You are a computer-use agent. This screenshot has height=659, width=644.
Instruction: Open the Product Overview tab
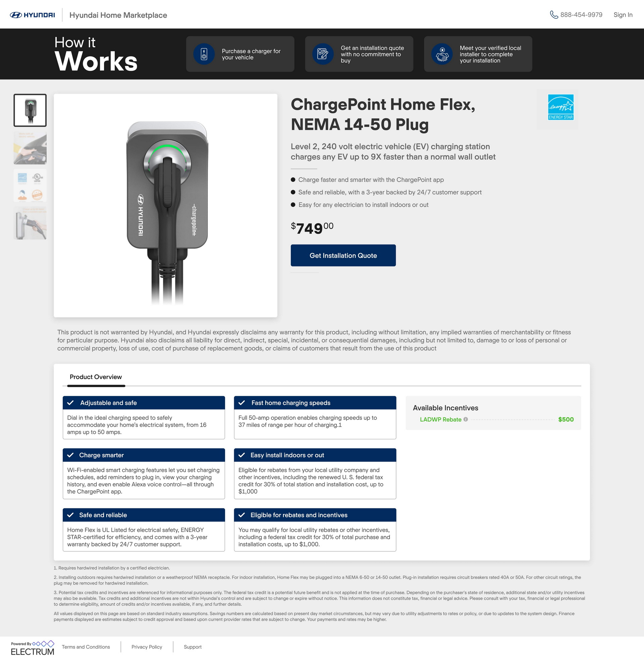(x=96, y=377)
